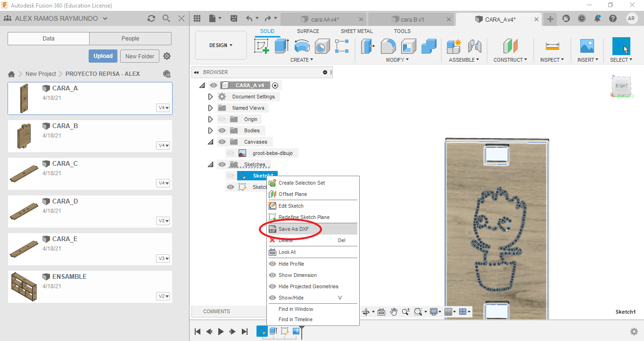
Task: Pick the Hole tool
Action: tap(322, 46)
